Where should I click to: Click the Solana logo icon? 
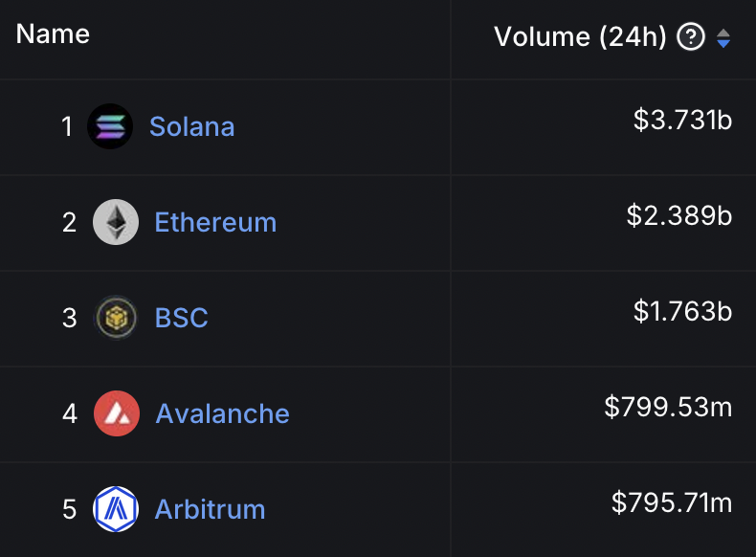pyautogui.click(x=110, y=126)
